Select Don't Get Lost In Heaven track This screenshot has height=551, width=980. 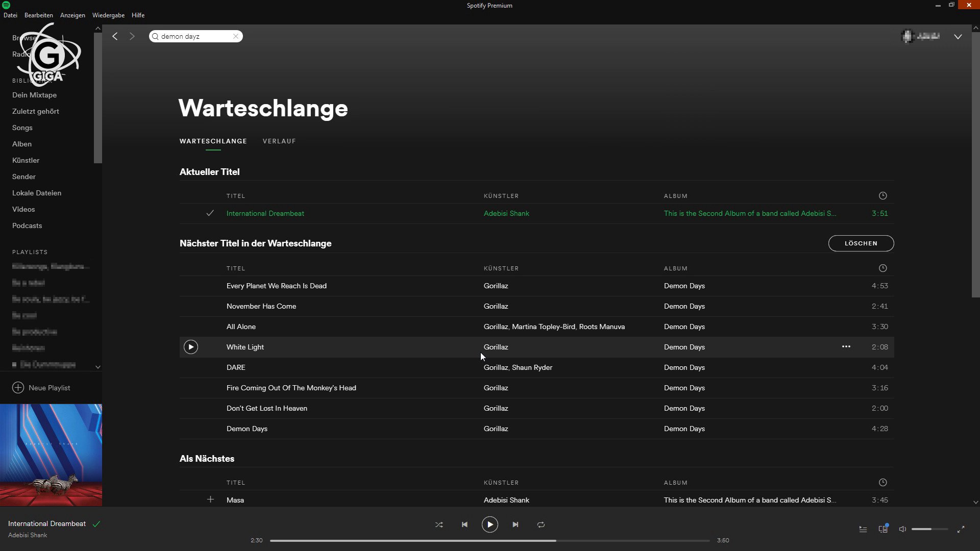267,408
